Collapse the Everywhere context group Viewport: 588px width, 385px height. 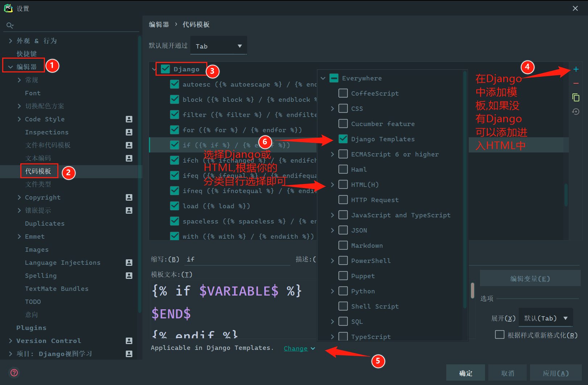click(323, 78)
